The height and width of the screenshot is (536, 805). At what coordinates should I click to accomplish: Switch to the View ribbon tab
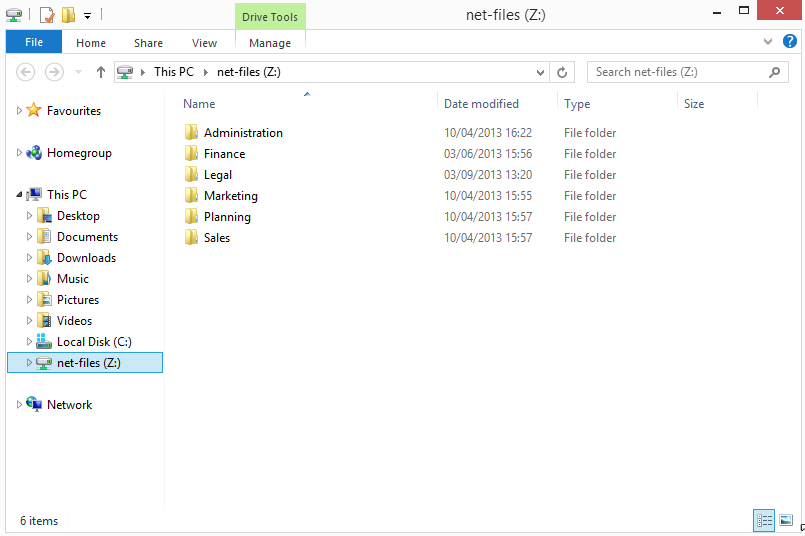(204, 43)
